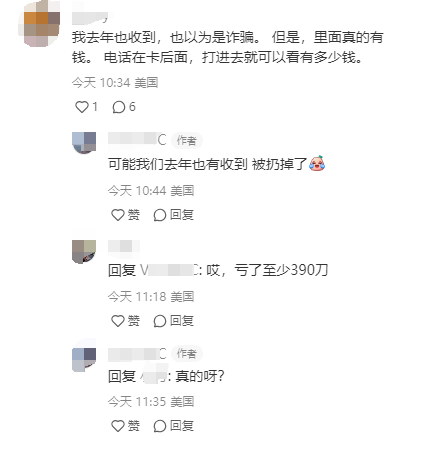
Task: Open author username above 可能我们去年也有收到
Action: 137,140
